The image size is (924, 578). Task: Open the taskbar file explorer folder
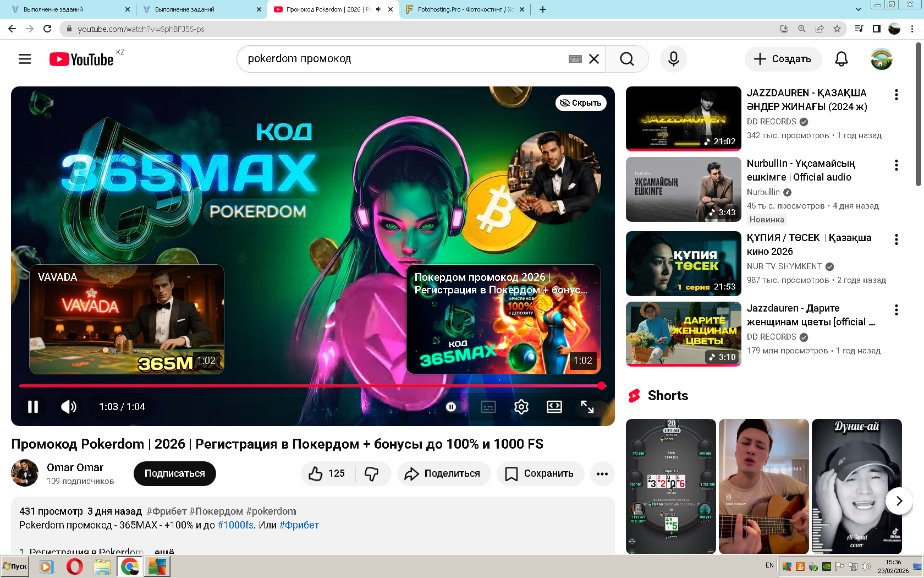click(102, 566)
